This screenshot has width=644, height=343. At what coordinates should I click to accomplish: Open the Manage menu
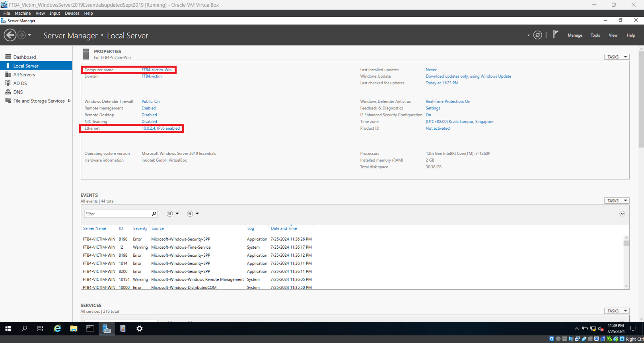(575, 35)
